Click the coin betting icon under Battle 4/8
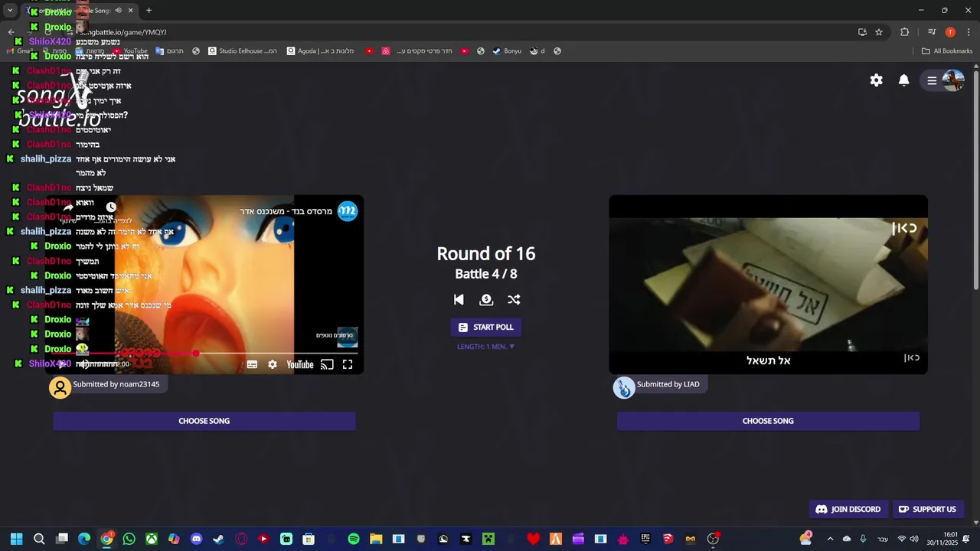 pyautogui.click(x=486, y=300)
